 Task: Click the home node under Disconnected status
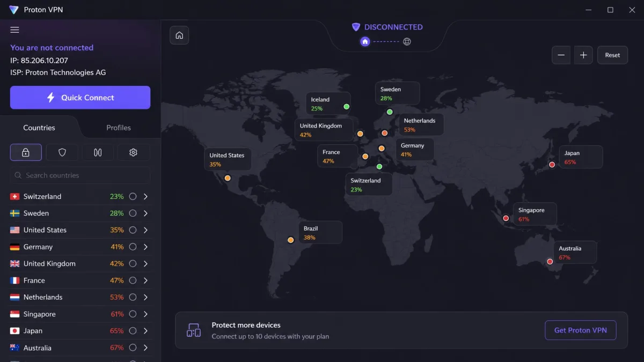pyautogui.click(x=365, y=41)
